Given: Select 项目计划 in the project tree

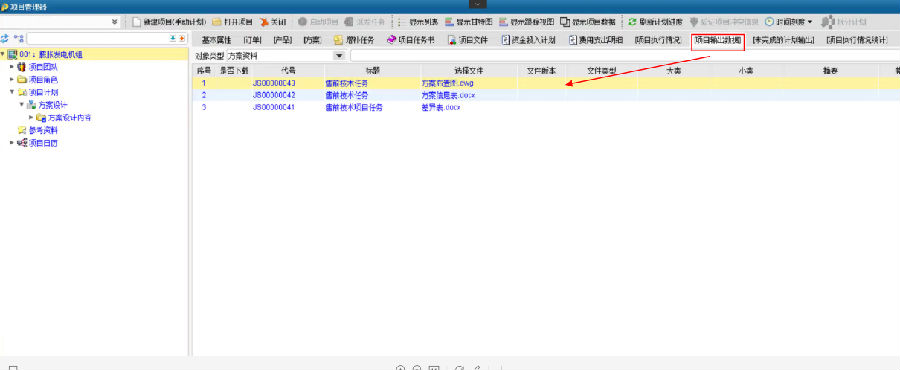Looking at the screenshot, I should (x=43, y=92).
